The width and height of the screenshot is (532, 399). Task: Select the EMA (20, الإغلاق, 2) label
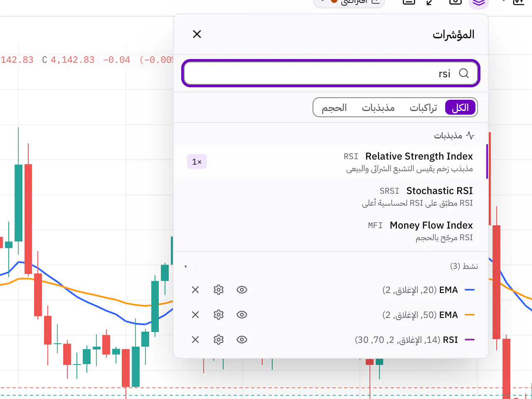420,290
